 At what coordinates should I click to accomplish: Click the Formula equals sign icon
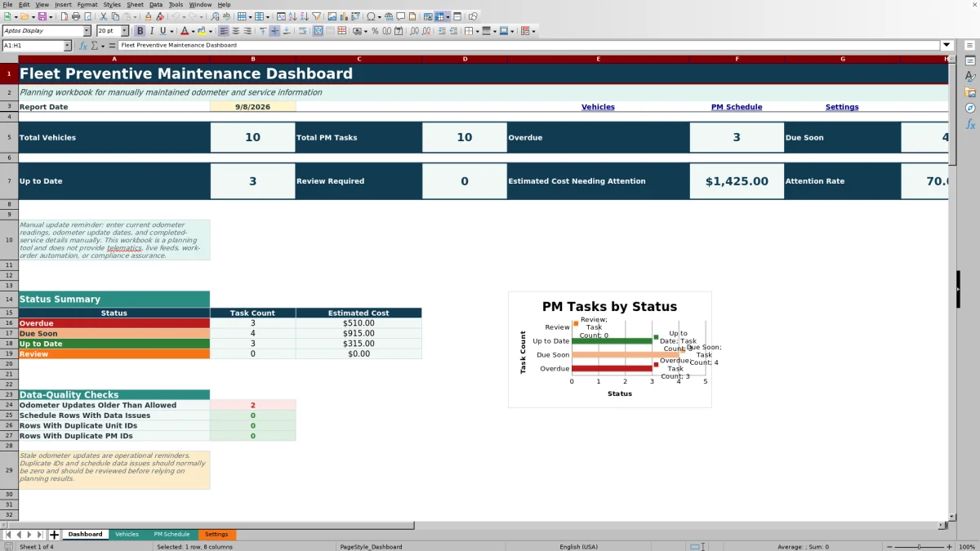click(111, 46)
